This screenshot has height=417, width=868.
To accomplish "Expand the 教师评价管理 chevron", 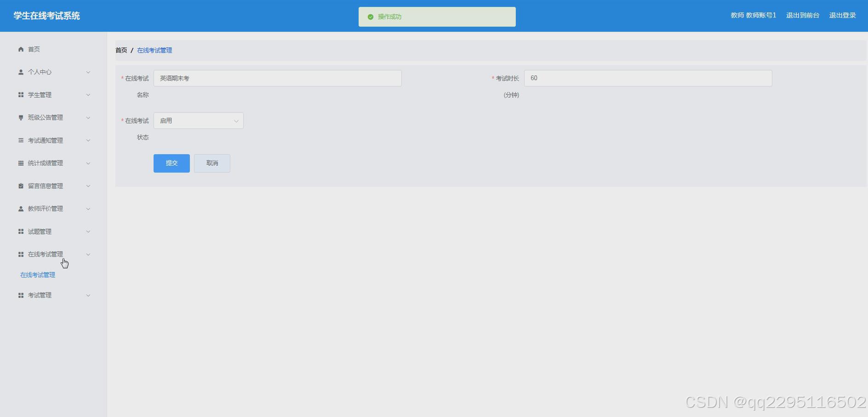I will coord(88,208).
